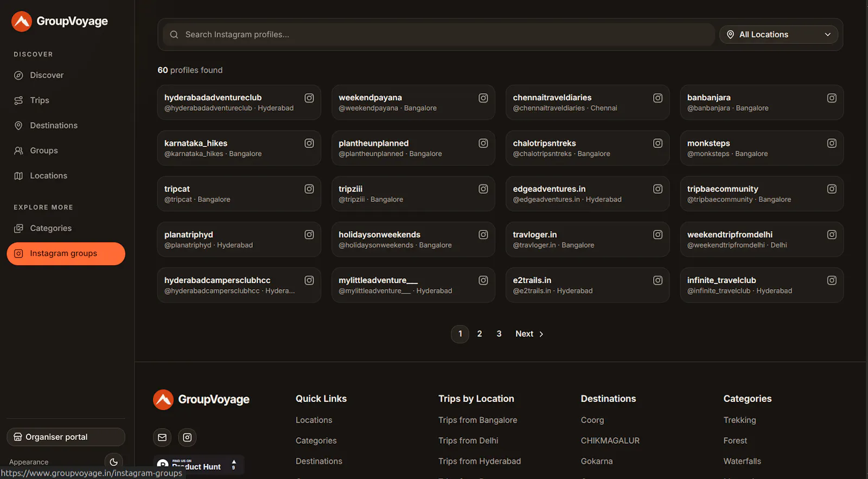Click the footer email envelope icon

(162, 437)
